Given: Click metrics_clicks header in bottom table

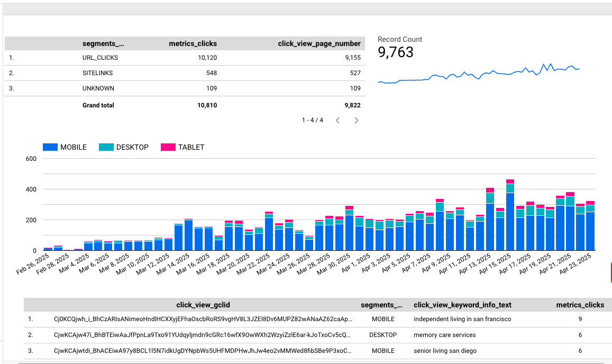Looking at the screenshot, I should pos(580,305).
